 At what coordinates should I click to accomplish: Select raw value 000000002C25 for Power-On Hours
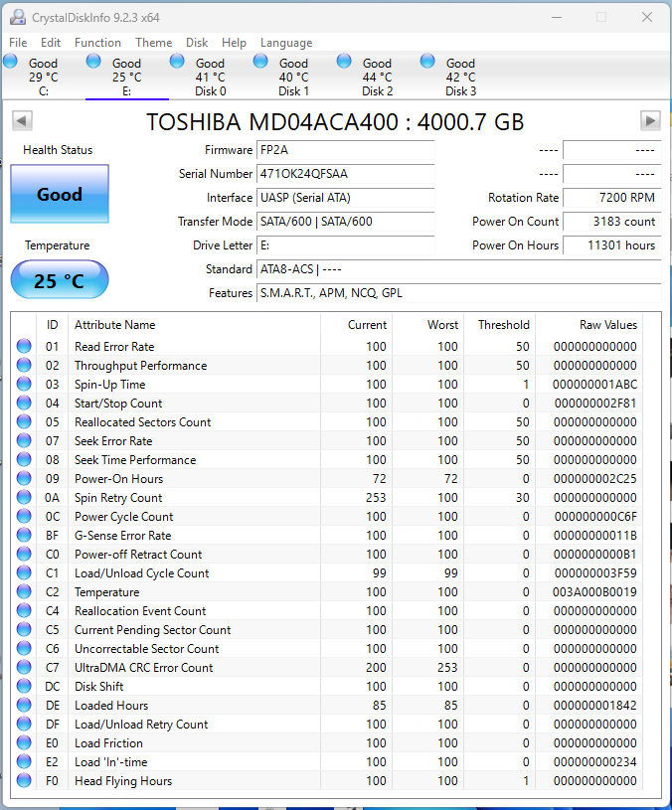coord(595,479)
